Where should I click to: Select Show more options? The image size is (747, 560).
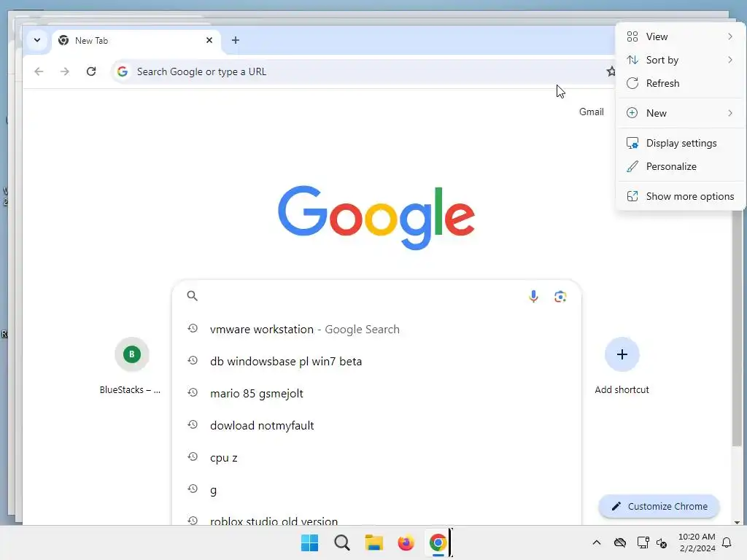point(681,196)
